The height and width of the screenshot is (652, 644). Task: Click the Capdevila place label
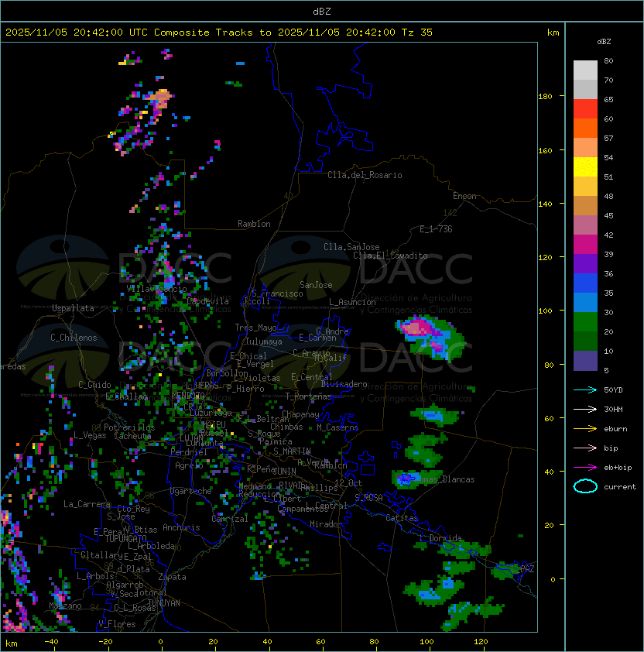208,301
